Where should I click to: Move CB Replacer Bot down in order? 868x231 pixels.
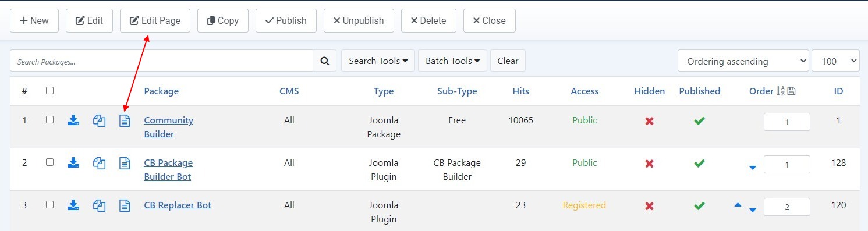click(x=752, y=210)
